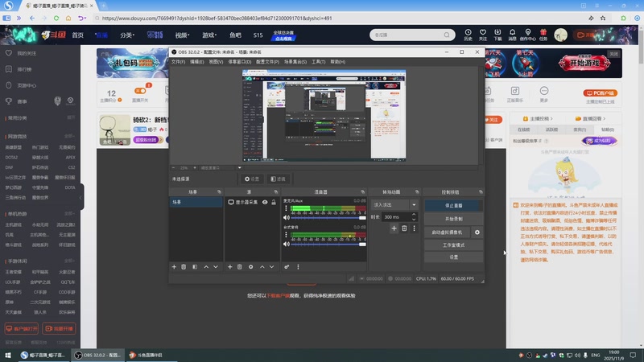This screenshot has width=644, height=362.
Task: Open source properties gear in sources toolbar
Action: 250,267
